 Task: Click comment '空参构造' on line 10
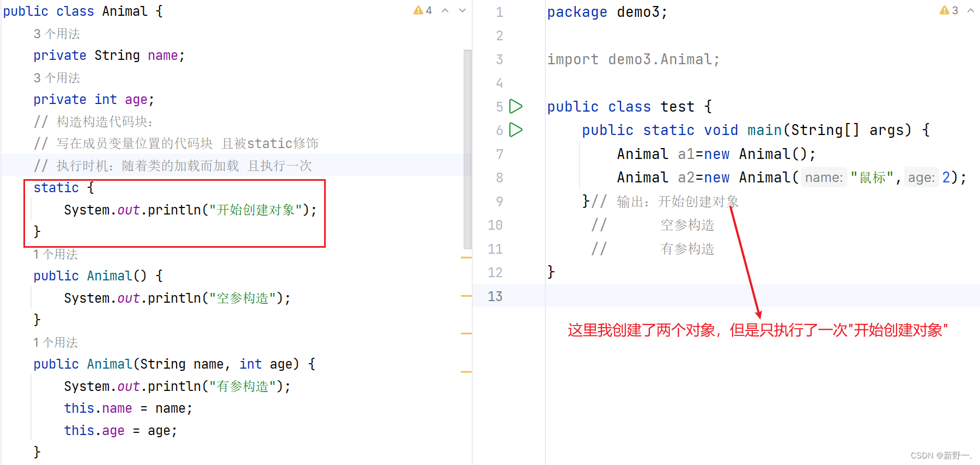click(x=687, y=225)
